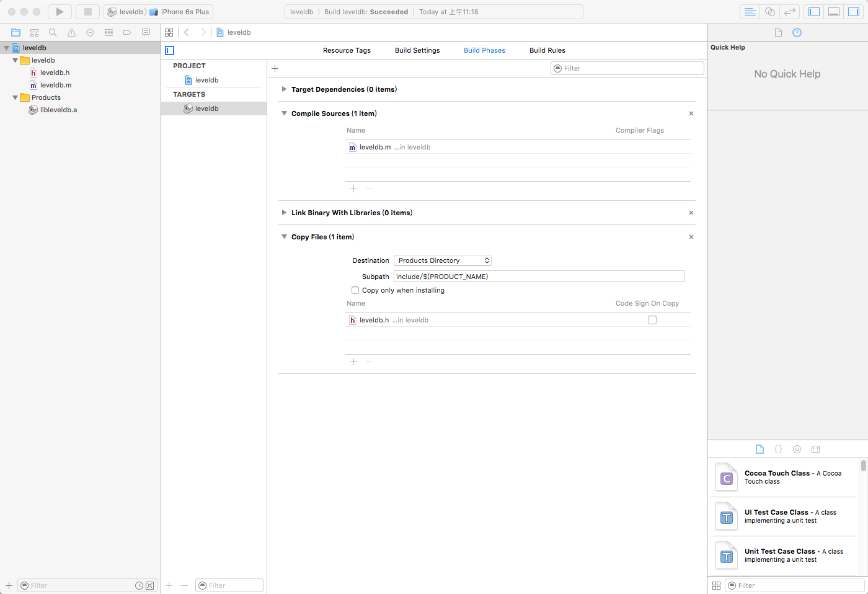The height and width of the screenshot is (594, 868).
Task: Toggle the Navigator pane visibility
Action: coord(814,12)
